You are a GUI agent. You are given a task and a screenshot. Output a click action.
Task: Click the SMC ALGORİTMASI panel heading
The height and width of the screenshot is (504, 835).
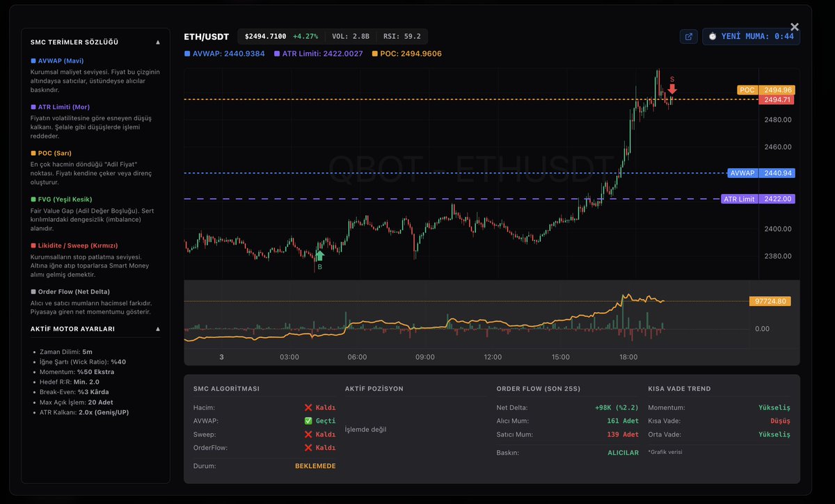pyautogui.click(x=227, y=389)
